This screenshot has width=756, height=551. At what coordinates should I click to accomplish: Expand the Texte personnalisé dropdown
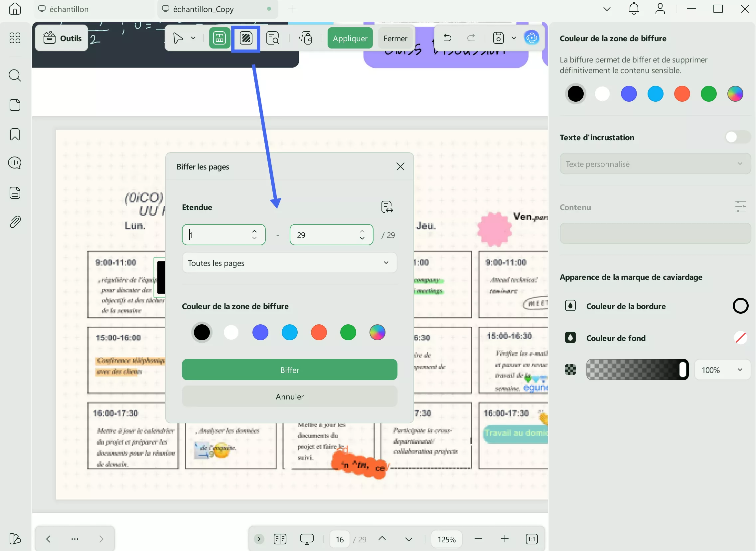tap(741, 164)
